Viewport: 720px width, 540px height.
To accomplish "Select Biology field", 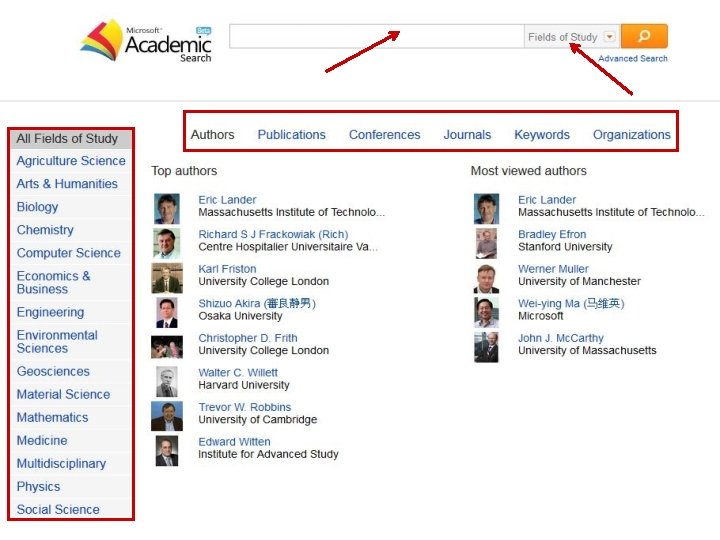I will click(37, 207).
